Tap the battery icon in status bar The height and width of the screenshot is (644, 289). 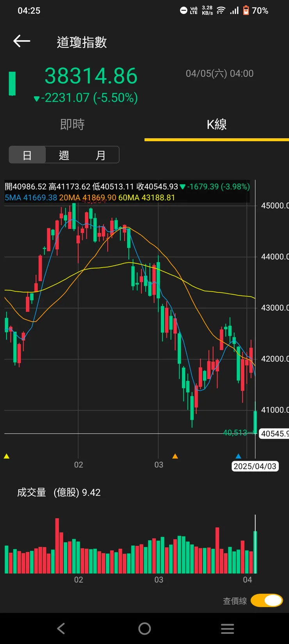point(246,10)
